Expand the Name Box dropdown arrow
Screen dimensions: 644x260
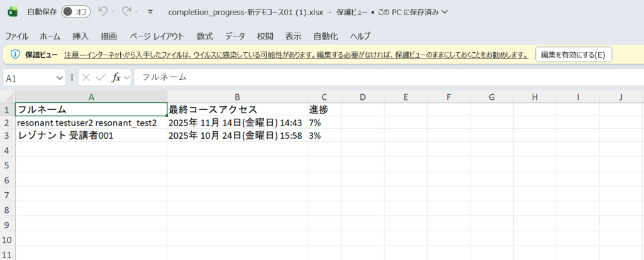click(x=60, y=78)
